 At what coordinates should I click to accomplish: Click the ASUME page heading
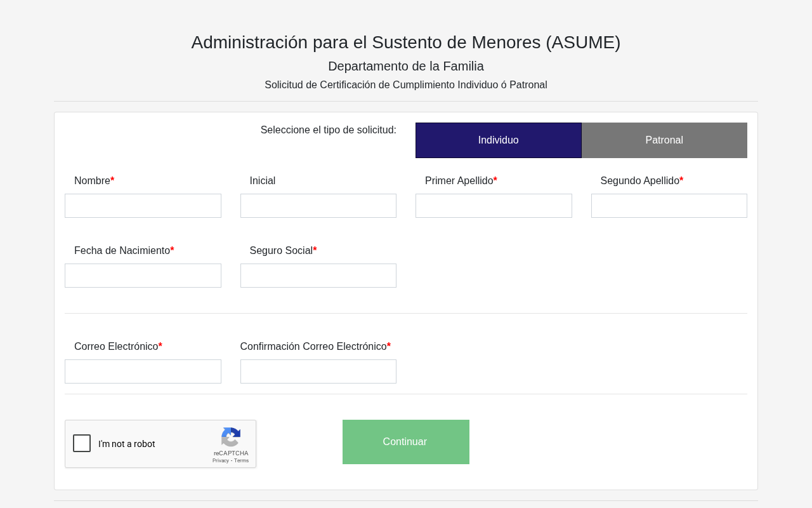406,43
